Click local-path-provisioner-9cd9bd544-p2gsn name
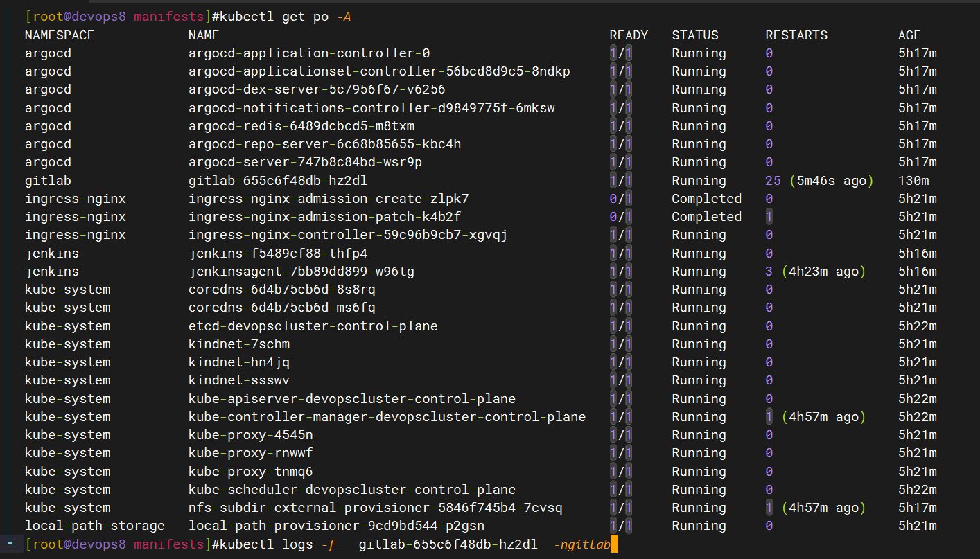This screenshot has width=980, height=559. tap(336, 526)
